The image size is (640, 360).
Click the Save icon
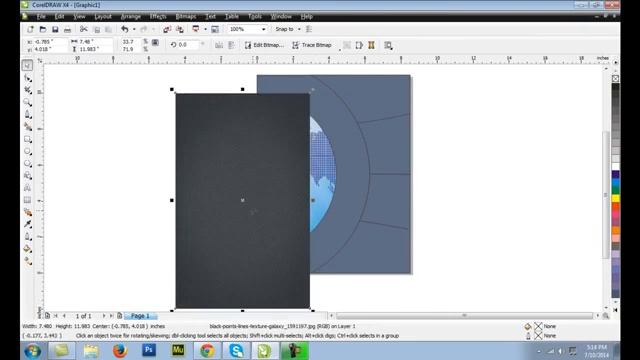[55, 29]
